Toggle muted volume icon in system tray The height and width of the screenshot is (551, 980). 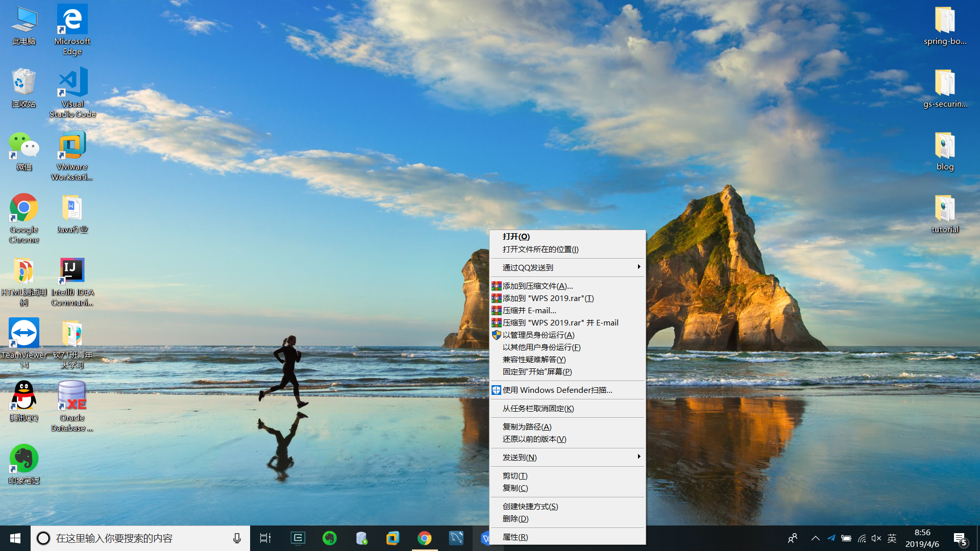tap(876, 538)
